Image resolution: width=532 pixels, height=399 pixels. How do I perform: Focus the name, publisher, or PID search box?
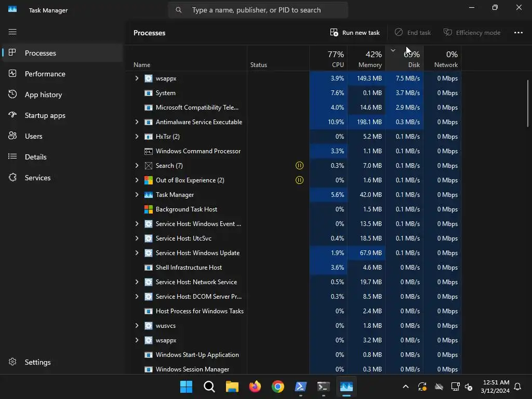258,10
